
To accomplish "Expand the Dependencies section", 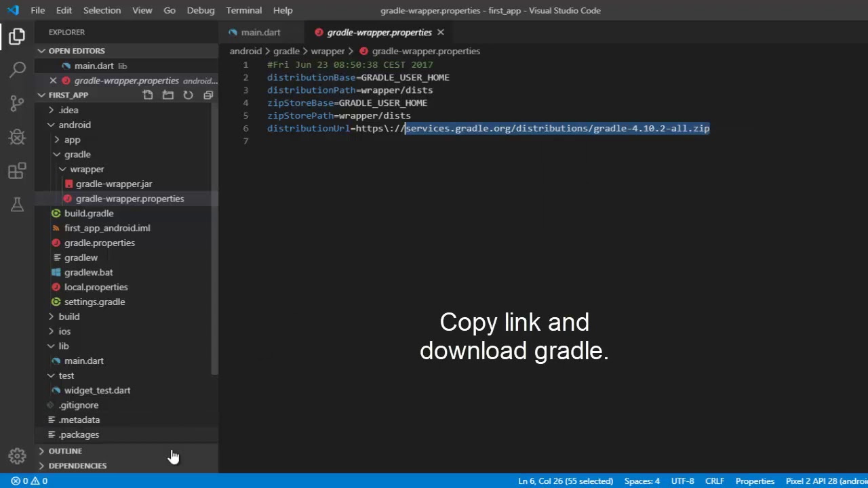I will 41,466.
